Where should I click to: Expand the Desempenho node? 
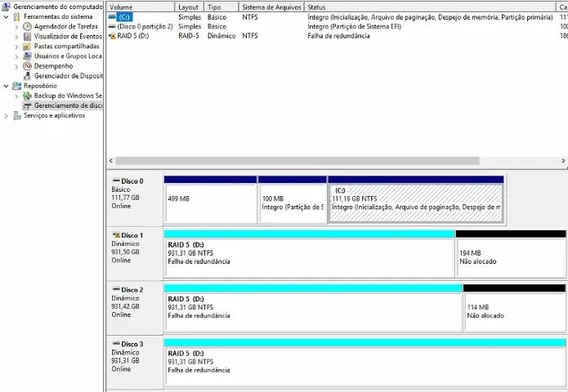pyautogui.click(x=16, y=67)
